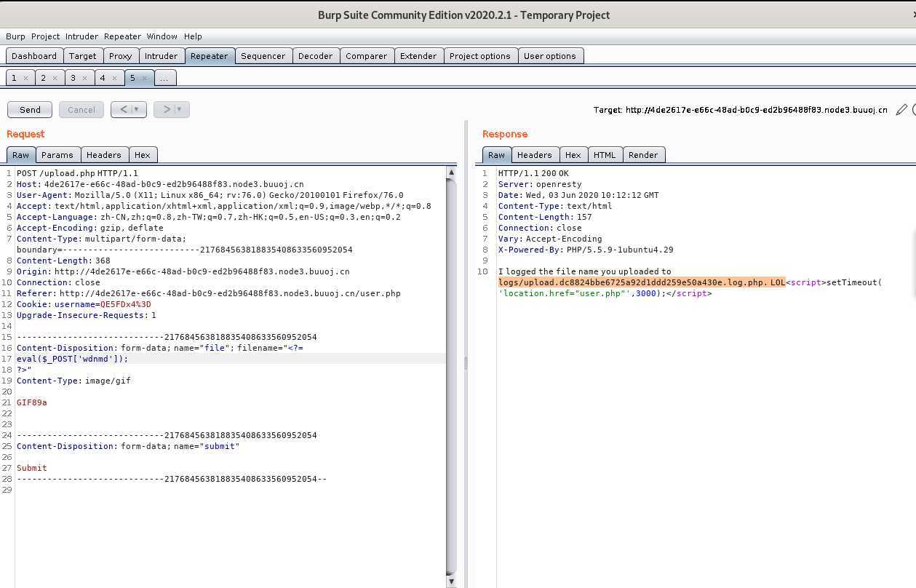Open the Params tab in Request panel
Image resolution: width=916 pixels, height=588 pixels.
pyautogui.click(x=57, y=155)
